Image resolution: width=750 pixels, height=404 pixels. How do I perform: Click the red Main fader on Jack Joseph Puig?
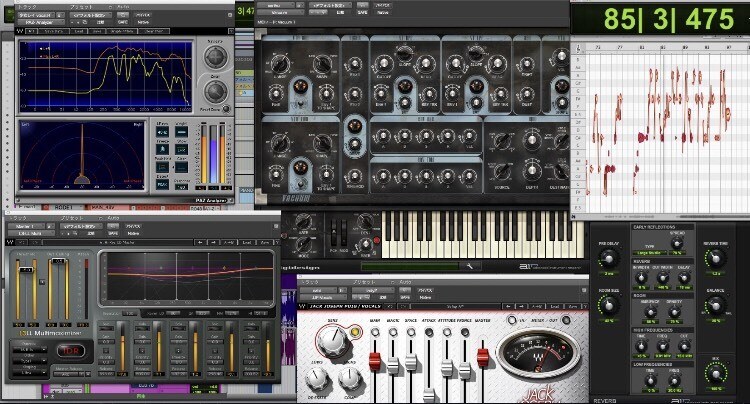pos(375,362)
